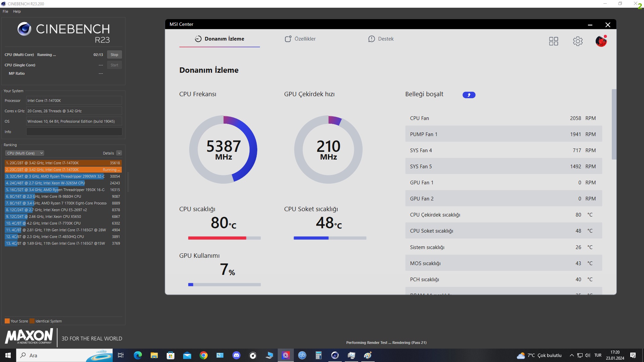
Task: Click the GPU Çekirdek hızı 210 MHz gauge
Action: pyautogui.click(x=328, y=149)
